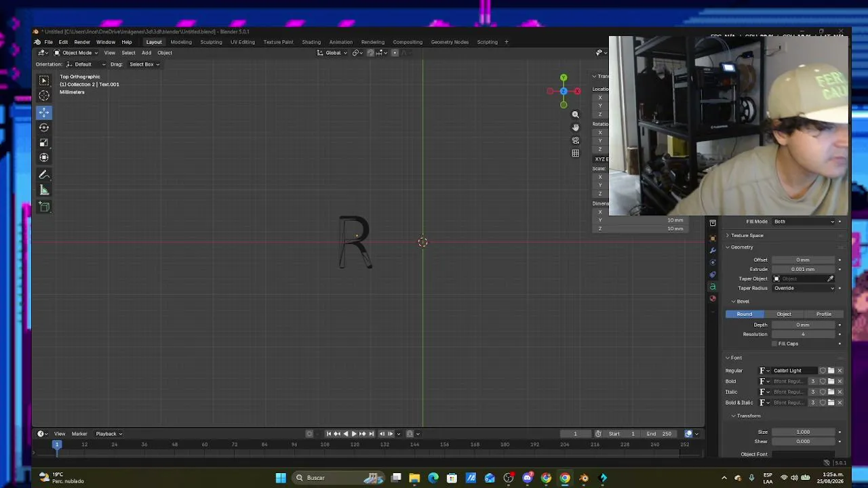The width and height of the screenshot is (868, 488).
Task: Click fake user shield for Bold font
Action: click(x=823, y=382)
